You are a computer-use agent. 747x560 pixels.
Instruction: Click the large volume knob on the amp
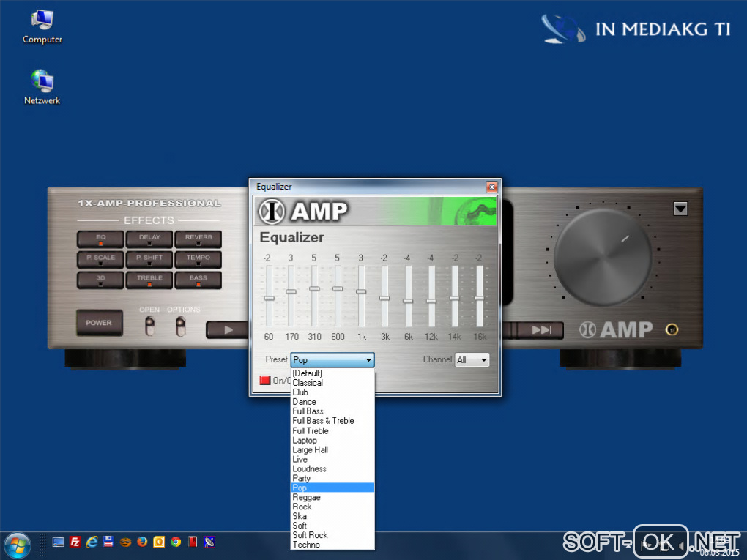click(x=603, y=257)
